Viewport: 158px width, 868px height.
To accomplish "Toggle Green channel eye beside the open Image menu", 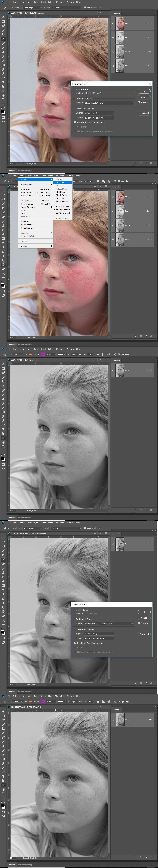I will pyautogui.click(x=113, y=225).
